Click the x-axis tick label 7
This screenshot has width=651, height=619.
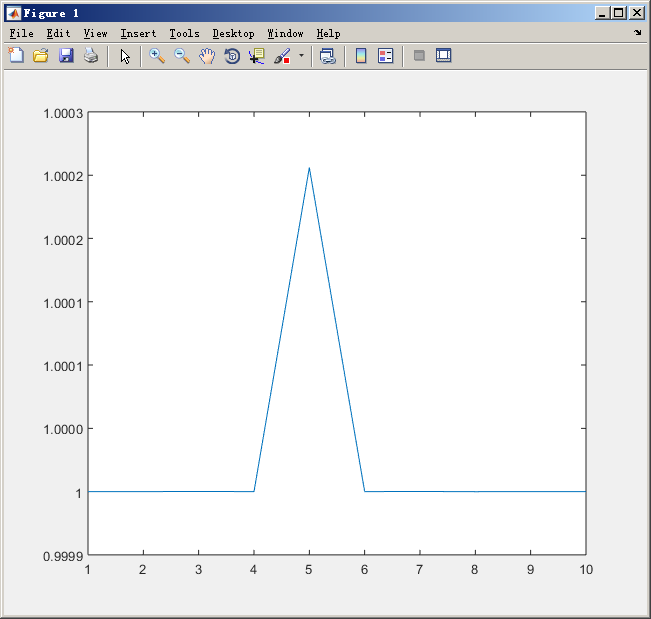(x=419, y=570)
